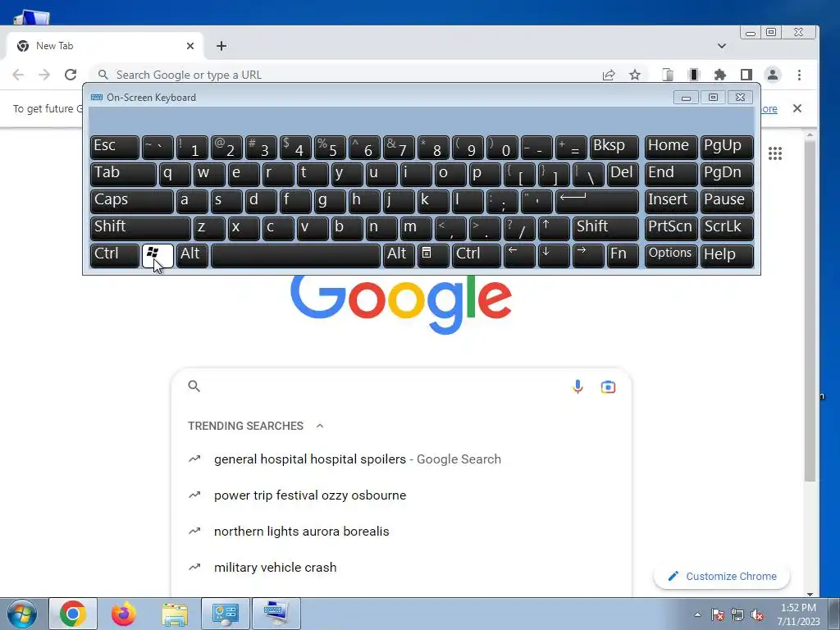This screenshot has height=630, width=840.
Task: Click Customize Chrome button
Action: click(x=722, y=577)
